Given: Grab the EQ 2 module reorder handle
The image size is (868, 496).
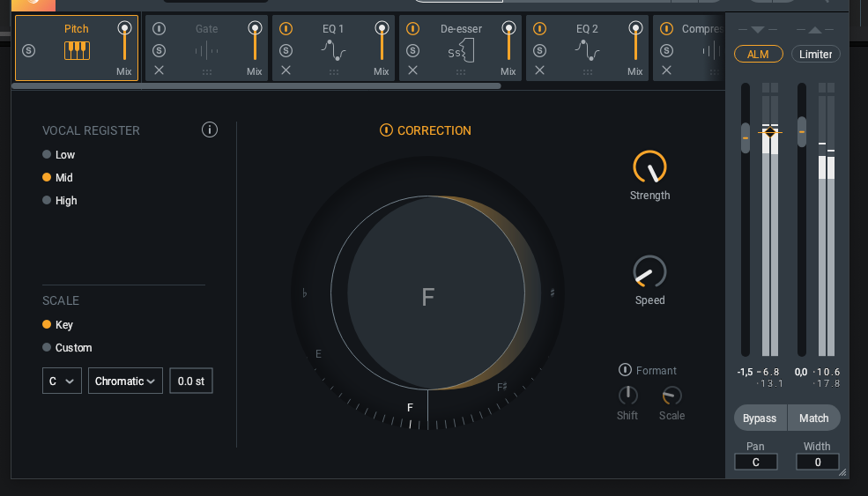Looking at the screenshot, I should pos(588,72).
